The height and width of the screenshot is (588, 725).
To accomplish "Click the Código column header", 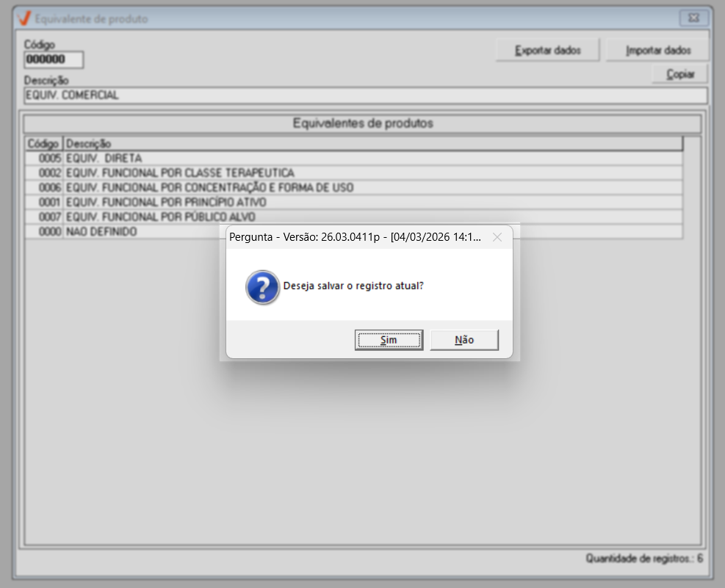I will coord(43,144).
